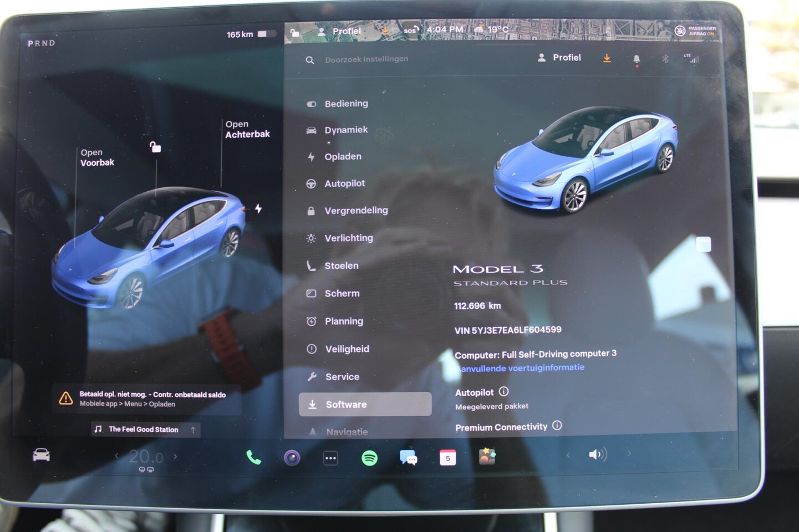Open the paid charging warning alert
This screenshot has height=532, width=799.
(x=147, y=399)
